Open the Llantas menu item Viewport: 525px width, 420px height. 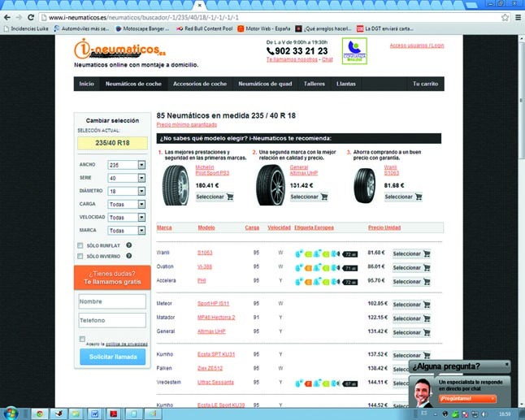(x=346, y=84)
